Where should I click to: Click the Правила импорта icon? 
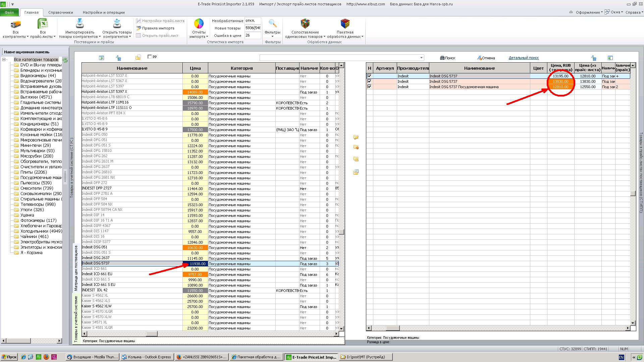click(x=138, y=28)
